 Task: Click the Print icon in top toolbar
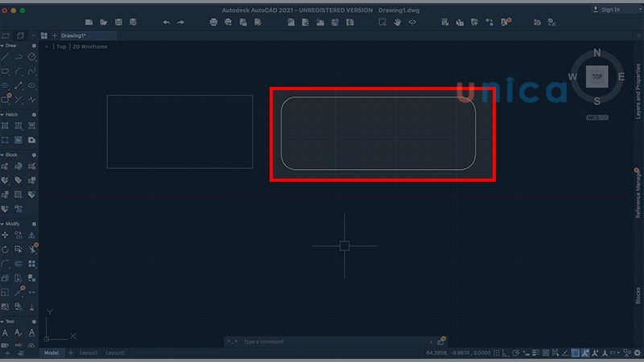pos(213,22)
